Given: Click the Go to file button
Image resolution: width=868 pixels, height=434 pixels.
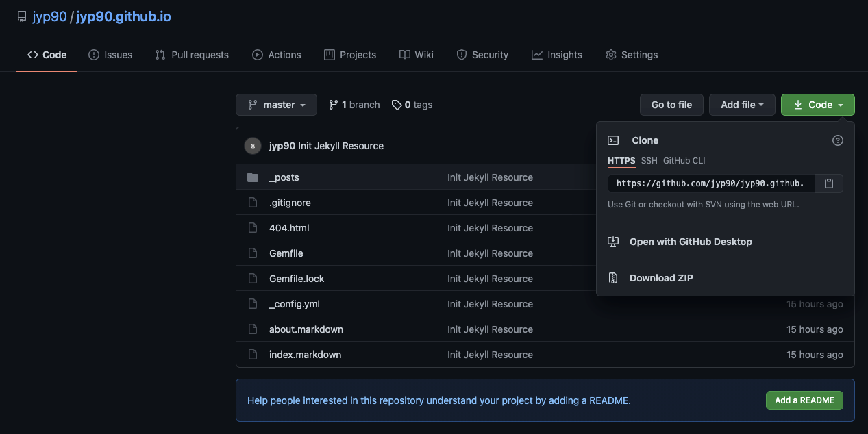Looking at the screenshot, I should pos(671,105).
